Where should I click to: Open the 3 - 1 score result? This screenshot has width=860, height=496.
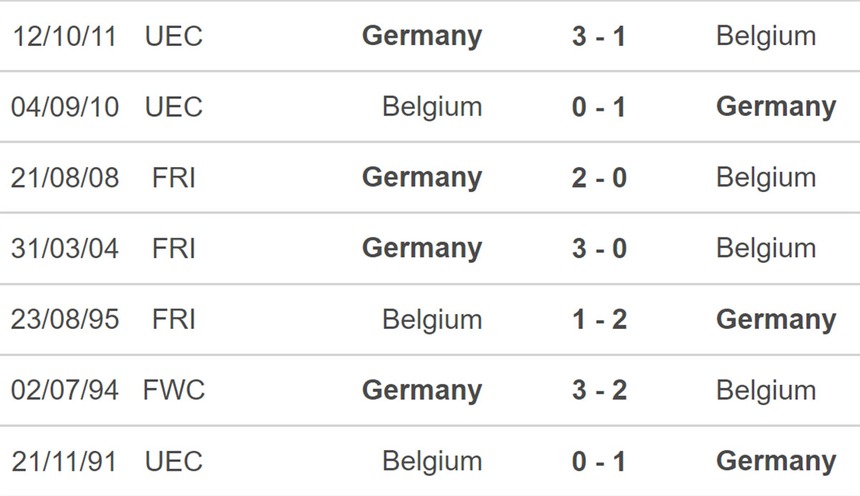click(x=599, y=36)
